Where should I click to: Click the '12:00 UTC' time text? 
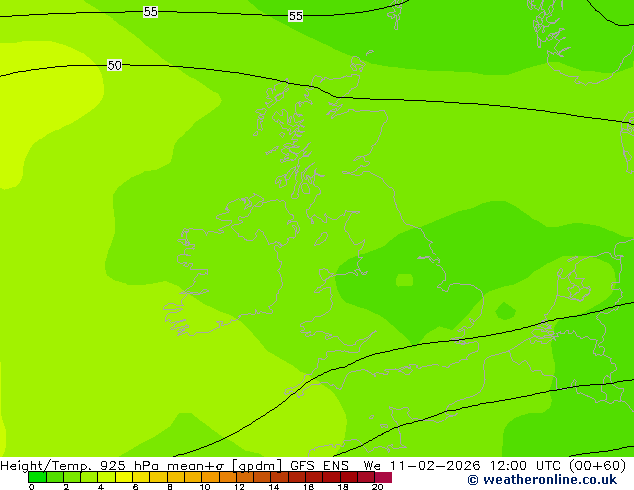[x=525, y=466]
